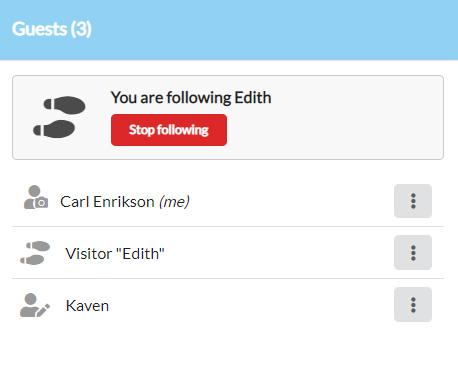Select the Visitor "Edith" guest entry name
The width and height of the screenshot is (458, 371).
coord(115,254)
